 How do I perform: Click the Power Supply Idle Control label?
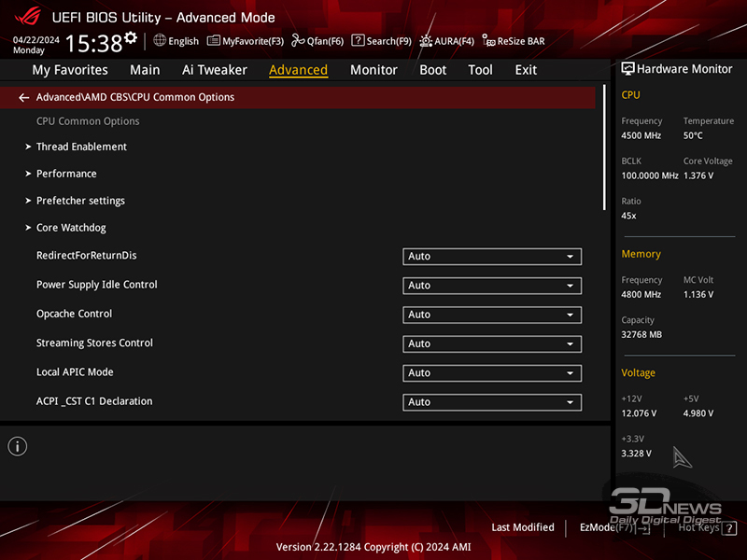pyautogui.click(x=97, y=285)
